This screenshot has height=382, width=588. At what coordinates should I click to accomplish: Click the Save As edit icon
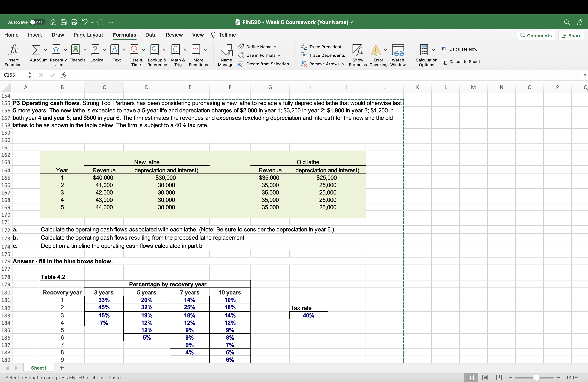click(74, 22)
